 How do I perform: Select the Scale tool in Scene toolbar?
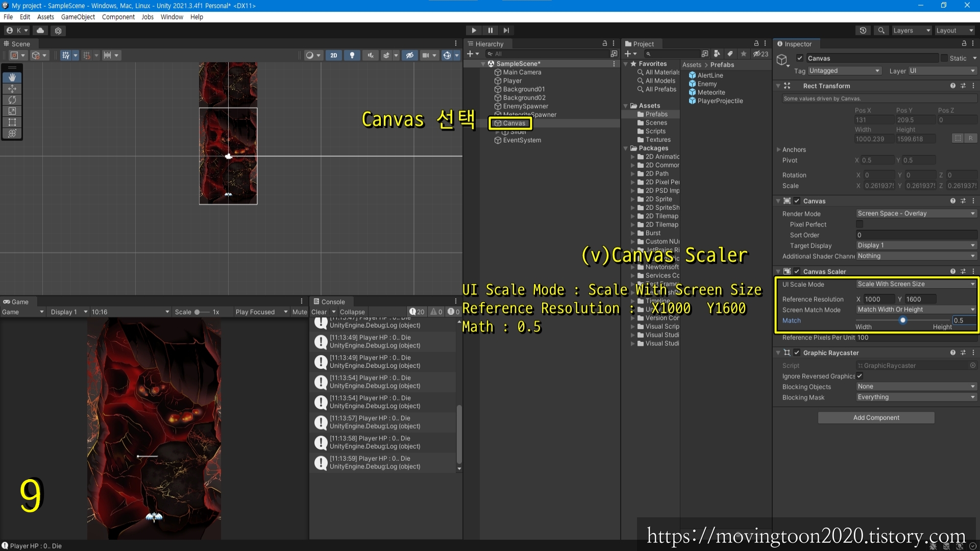12,111
